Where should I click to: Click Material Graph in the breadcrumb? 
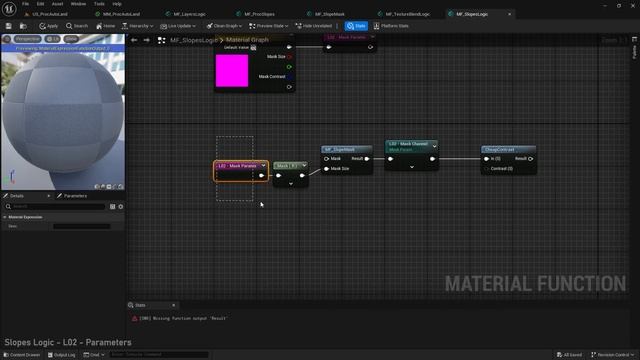247,40
